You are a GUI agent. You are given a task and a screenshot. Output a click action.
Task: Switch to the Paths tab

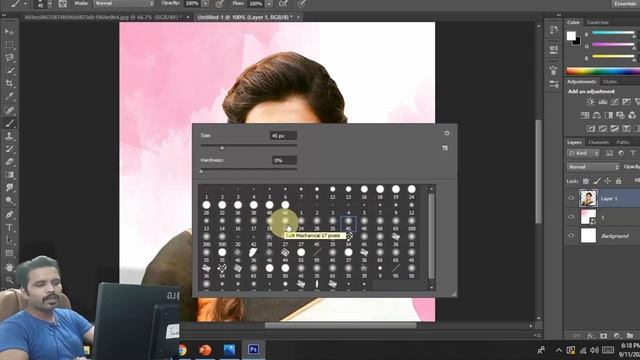click(622, 142)
